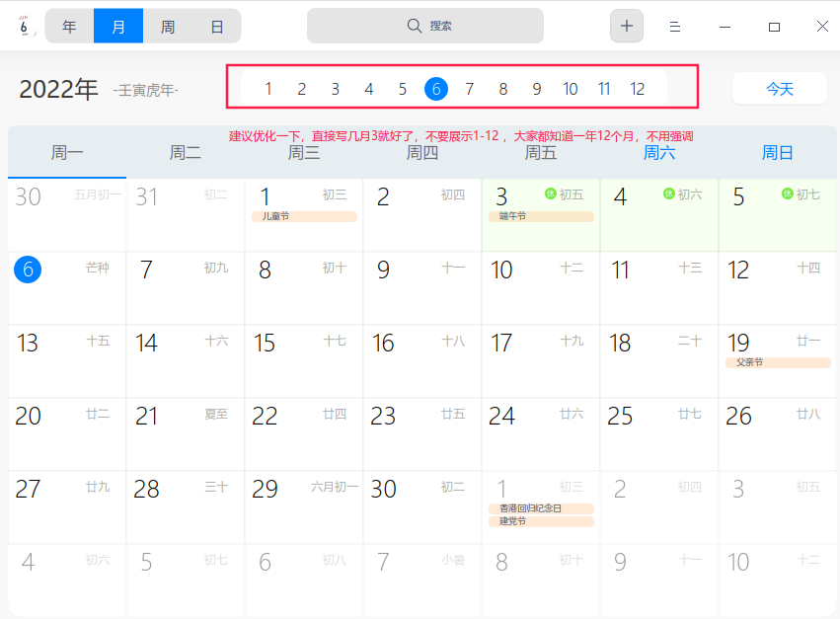Click the holiday rest badge on June 4
The height and width of the screenshot is (619, 840).
tap(668, 193)
